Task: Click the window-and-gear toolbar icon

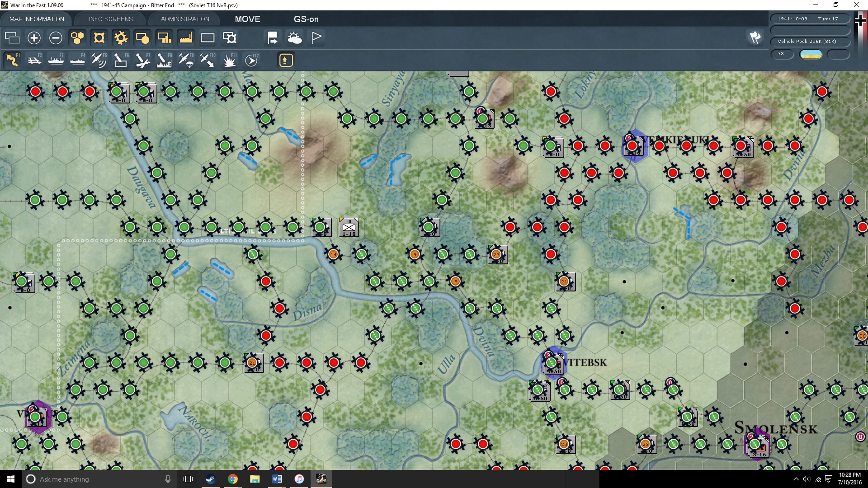Action: tap(230, 38)
